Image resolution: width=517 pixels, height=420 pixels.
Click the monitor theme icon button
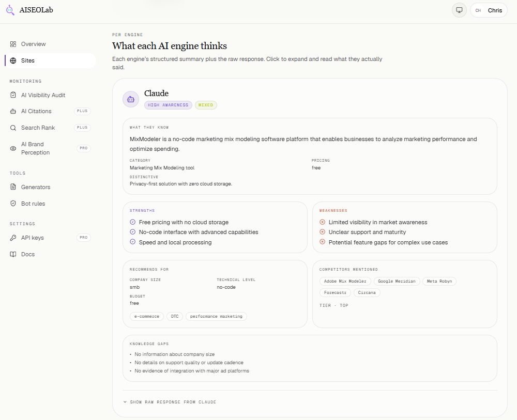click(x=459, y=10)
